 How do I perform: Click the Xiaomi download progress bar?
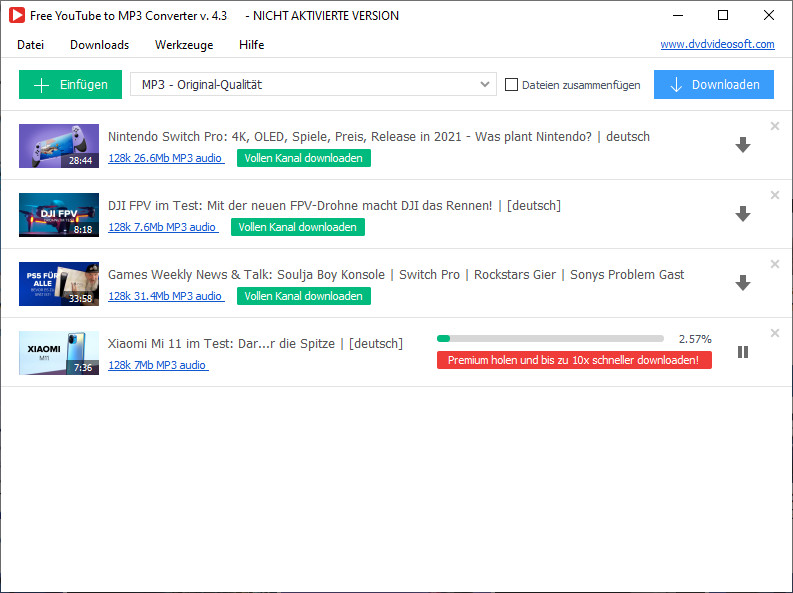(x=550, y=339)
